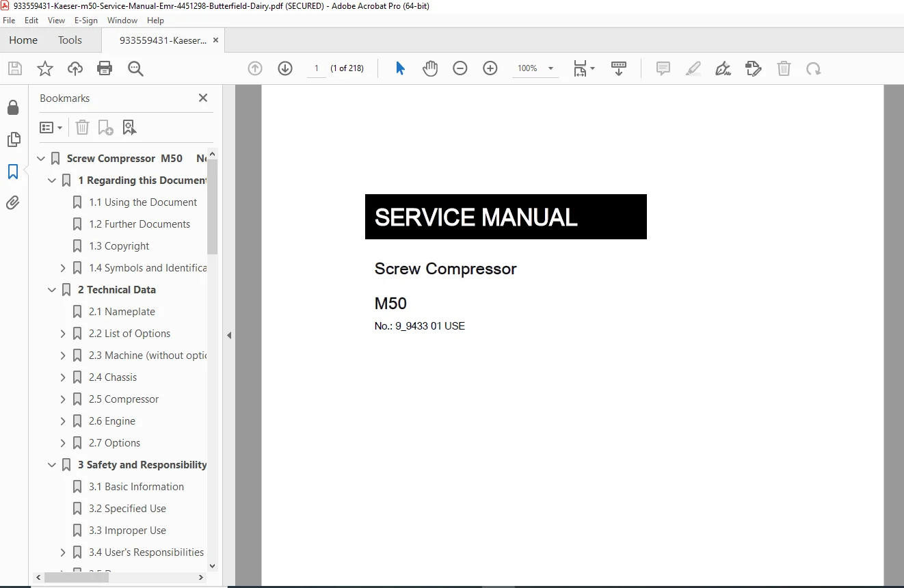
Task: Delete selected bookmark trash icon
Action: [82, 127]
